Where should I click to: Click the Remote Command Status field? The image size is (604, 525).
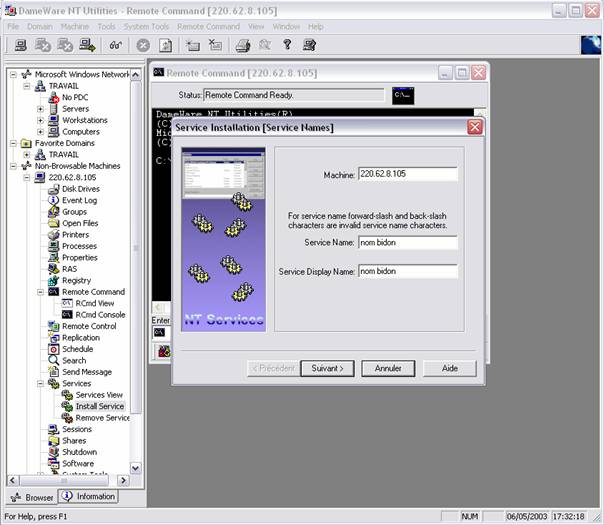294,95
